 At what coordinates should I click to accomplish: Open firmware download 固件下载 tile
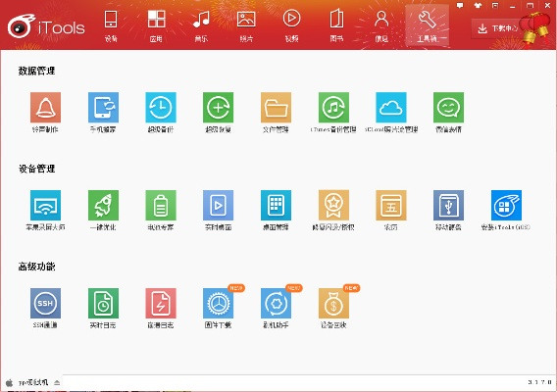coord(218,303)
